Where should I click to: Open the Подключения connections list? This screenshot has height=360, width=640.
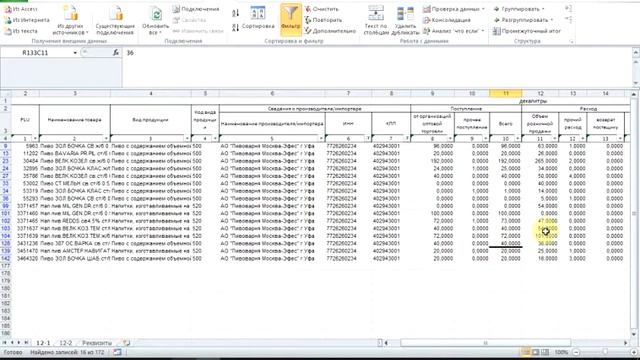tap(196, 9)
